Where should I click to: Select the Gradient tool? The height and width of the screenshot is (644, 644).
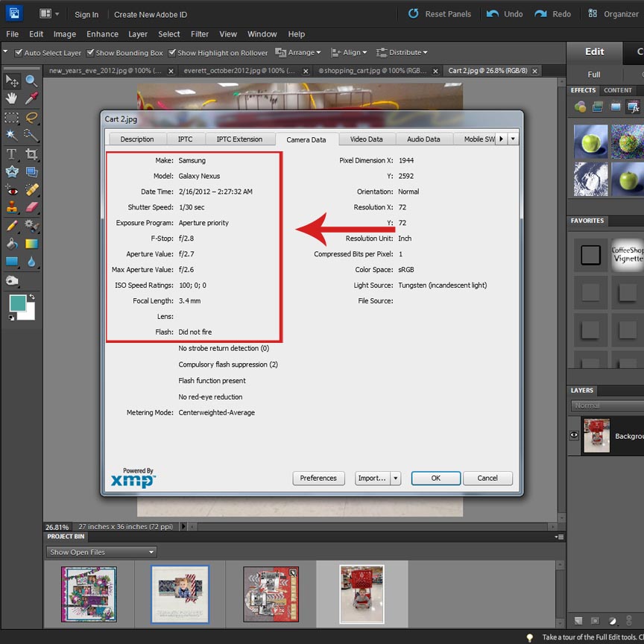(x=31, y=244)
